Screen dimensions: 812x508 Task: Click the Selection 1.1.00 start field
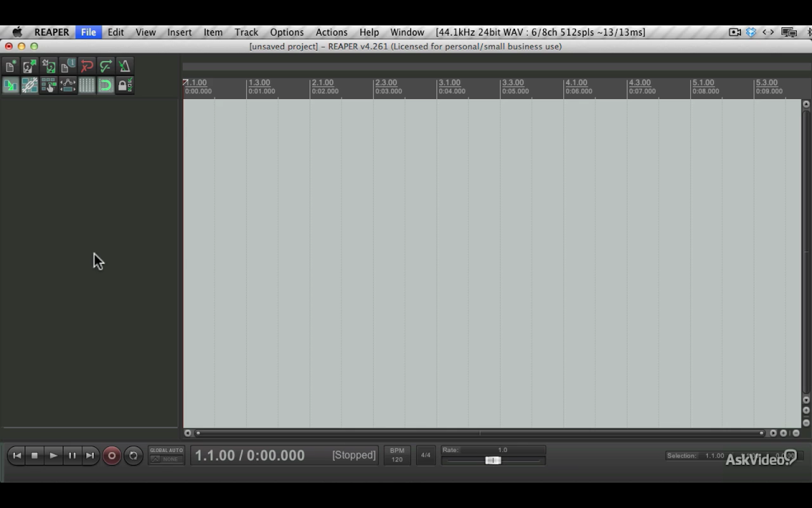click(714, 456)
